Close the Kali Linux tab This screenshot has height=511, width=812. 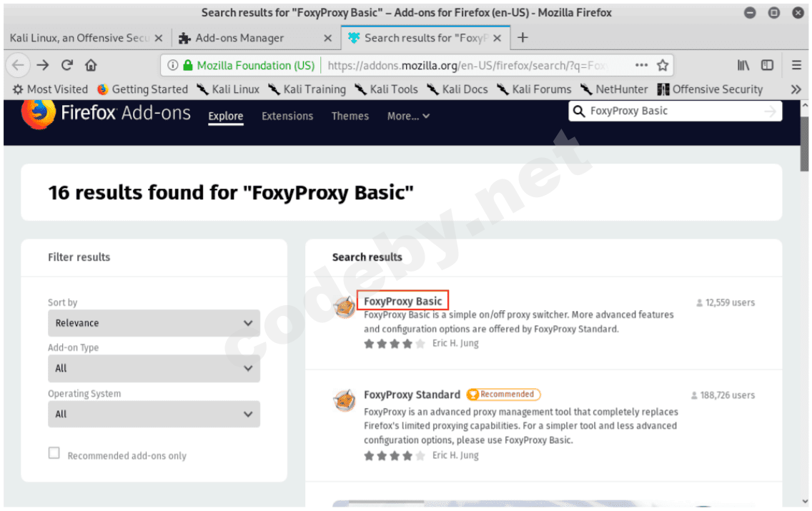159,39
